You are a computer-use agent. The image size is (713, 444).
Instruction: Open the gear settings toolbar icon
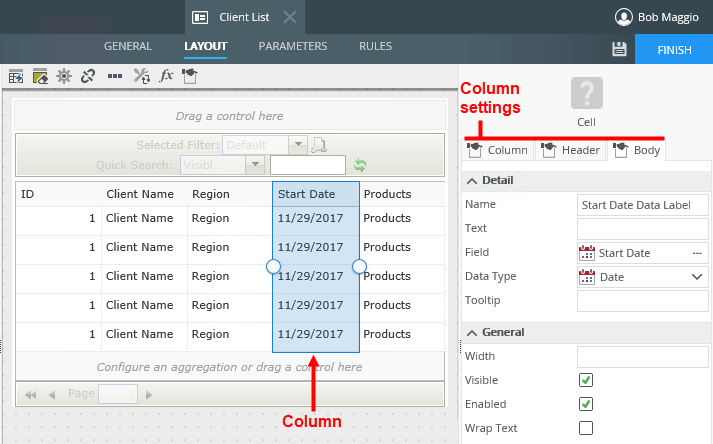click(x=64, y=75)
